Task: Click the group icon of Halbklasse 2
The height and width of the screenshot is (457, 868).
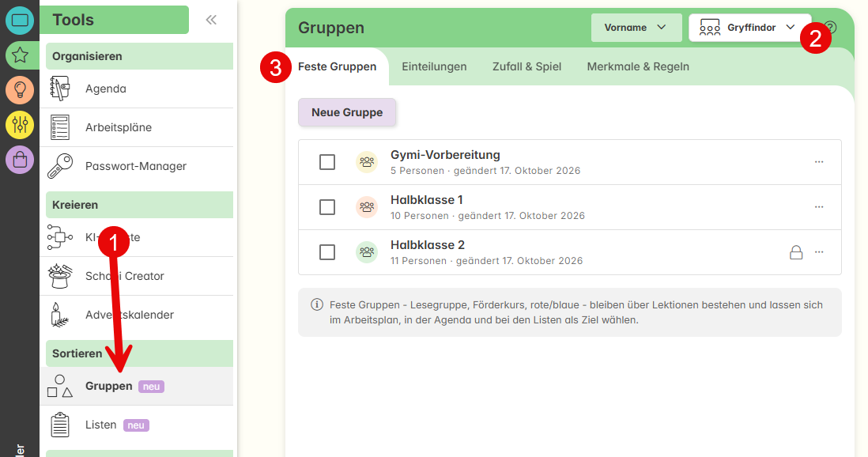Action: tap(367, 252)
